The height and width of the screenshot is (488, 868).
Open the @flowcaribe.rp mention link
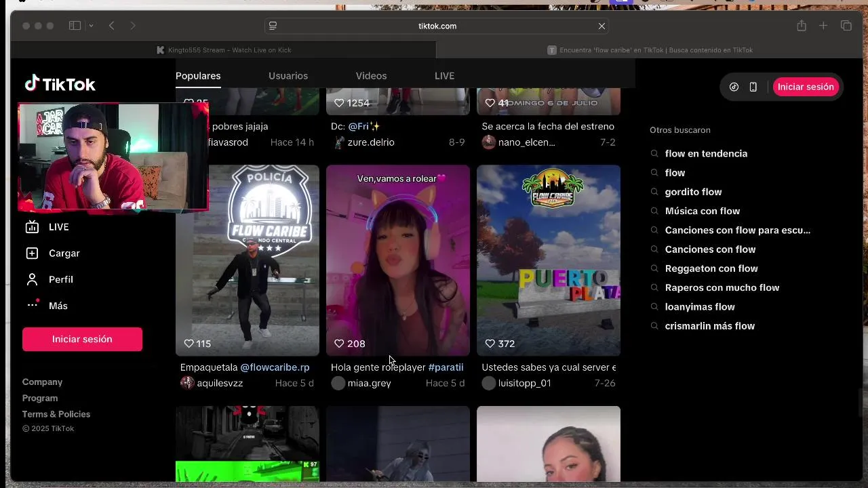point(275,367)
